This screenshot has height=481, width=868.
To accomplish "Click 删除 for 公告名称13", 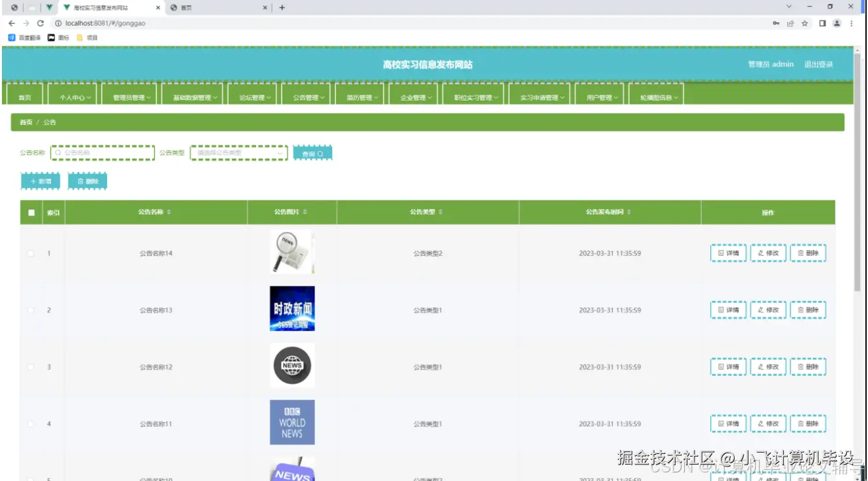I will (x=808, y=310).
